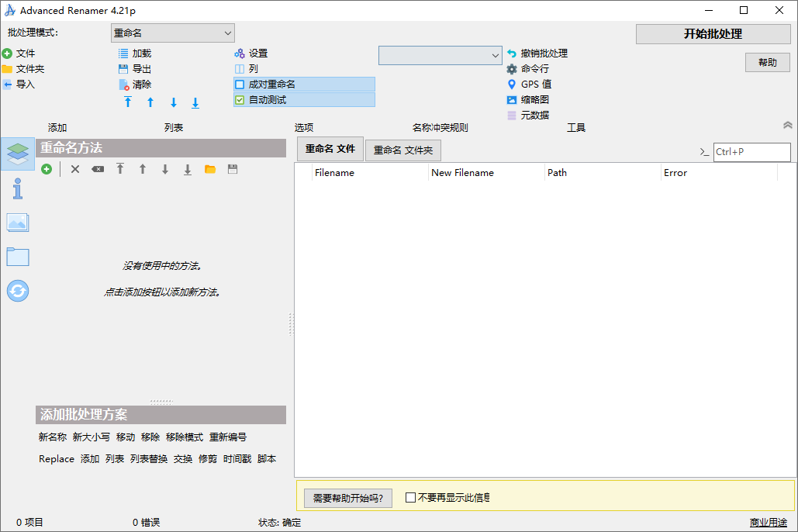This screenshot has width=798, height=532.
Task: Add Replace method
Action: click(57, 458)
